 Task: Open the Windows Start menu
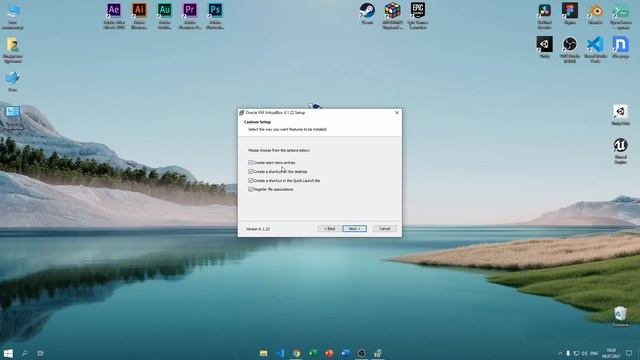(x=8, y=353)
